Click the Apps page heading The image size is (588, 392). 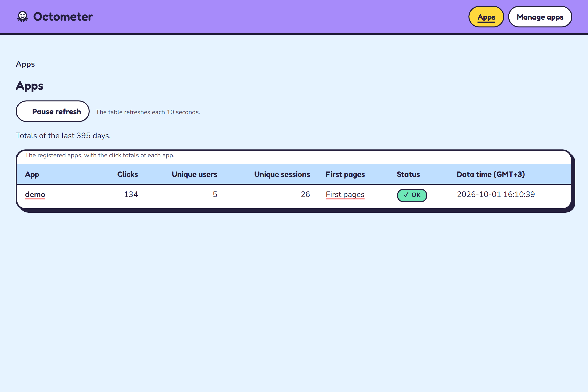coord(29,86)
